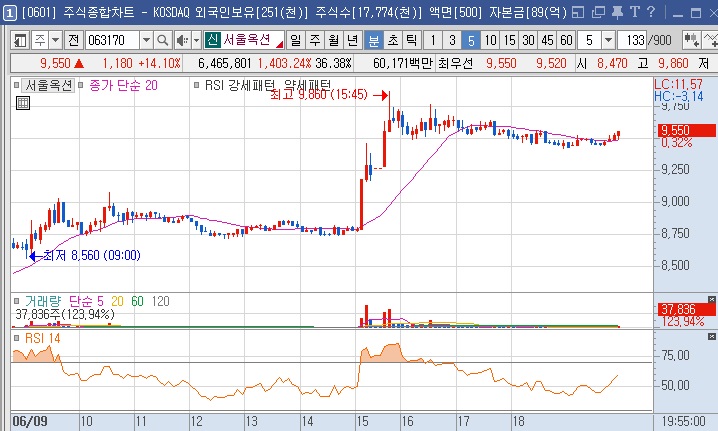Screen dimensions: 718x431
Task: Click the candle count field showing 133
Action: (x=632, y=40)
